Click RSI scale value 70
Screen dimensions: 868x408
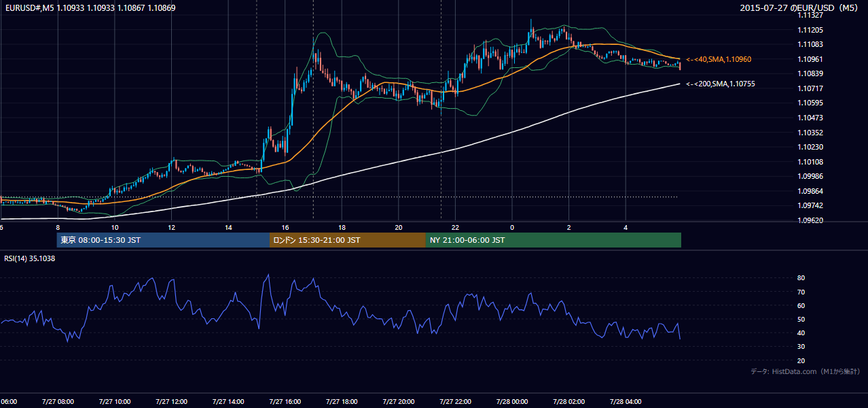point(801,292)
